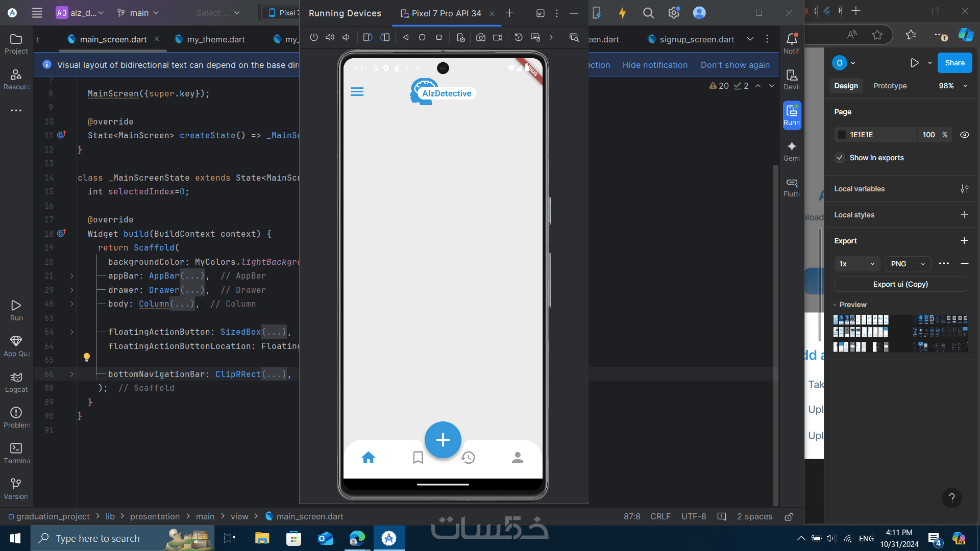Click the hamburger menu in AlzDetective app
Viewport: 980px width, 551px height.
coord(357,92)
